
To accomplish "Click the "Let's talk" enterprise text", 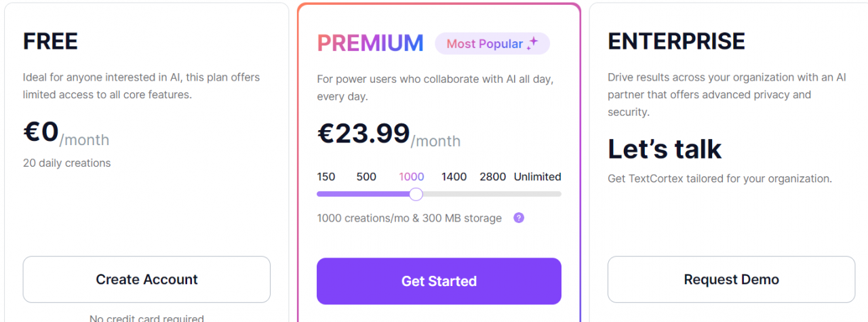I will point(665,149).
